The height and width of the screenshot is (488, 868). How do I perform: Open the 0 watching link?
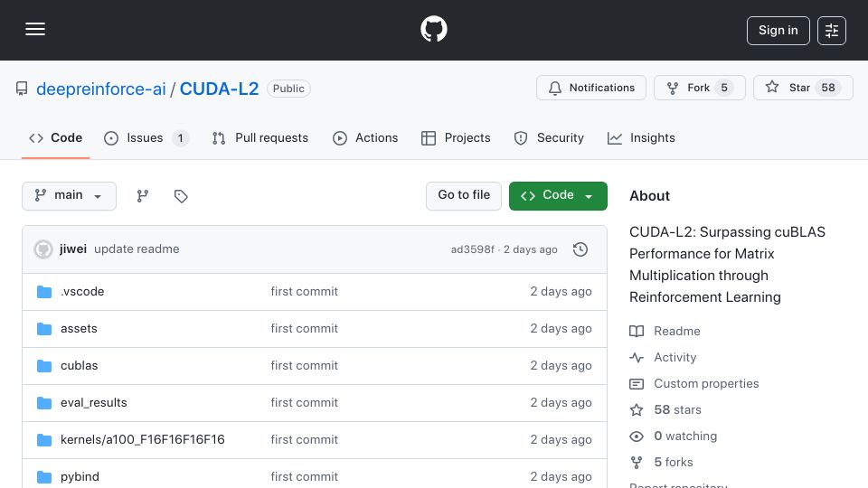[685, 436]
